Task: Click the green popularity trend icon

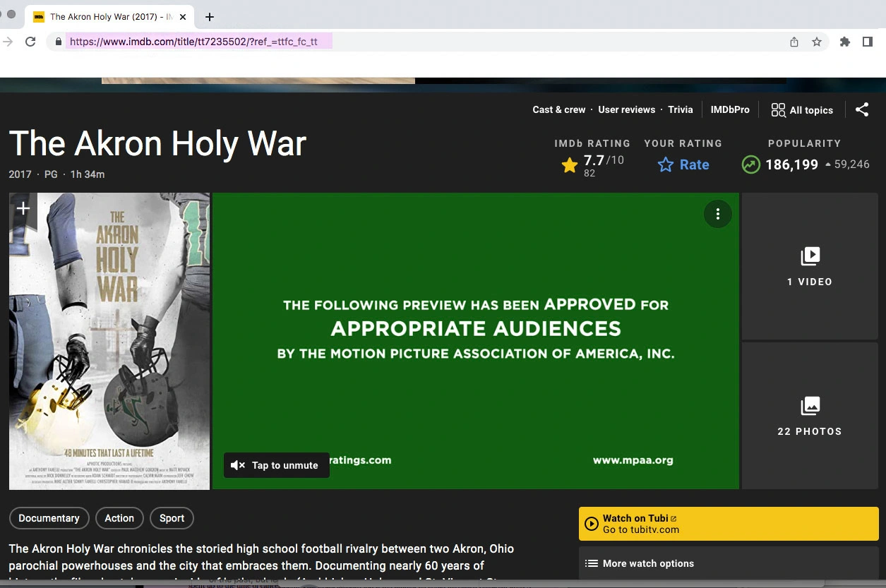Action: coord(750,164)
